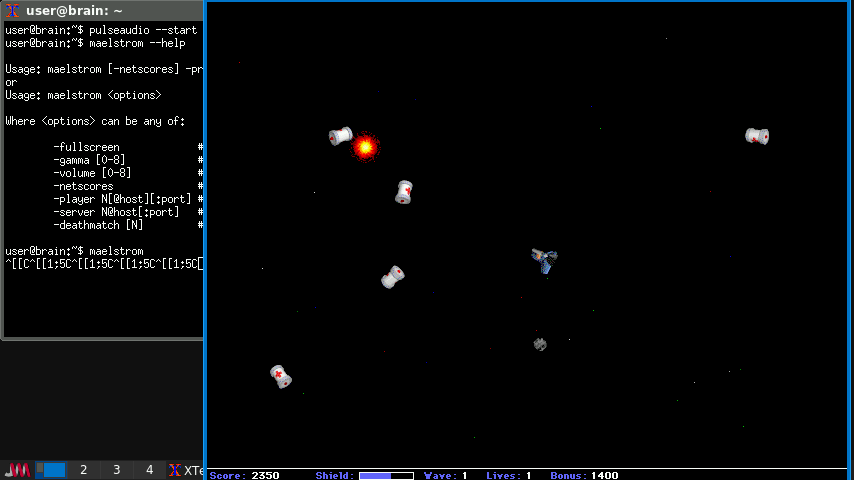Screen dimensions: 854x480
Task: Activate the XTerm taskbar button
Action: point(185,470)
